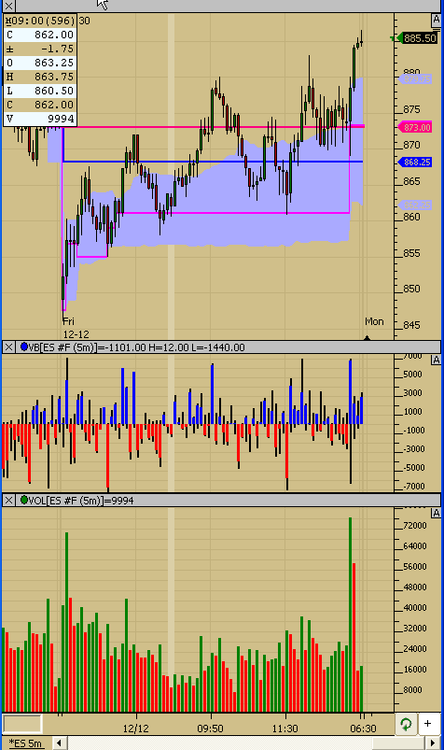Screen dimensions: 444x750
Task: Click the empty box on time axis
Action: pyautogui.click(x=22, y=723)
